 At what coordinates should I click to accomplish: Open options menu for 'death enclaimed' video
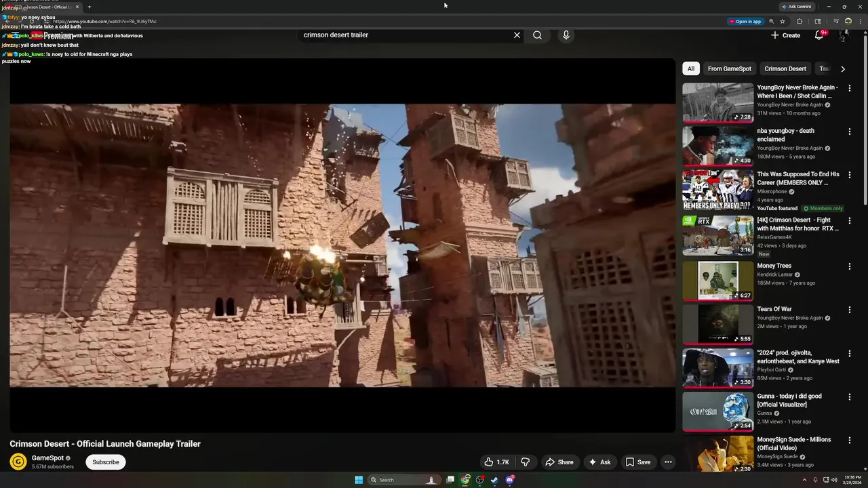click(849, 131)
